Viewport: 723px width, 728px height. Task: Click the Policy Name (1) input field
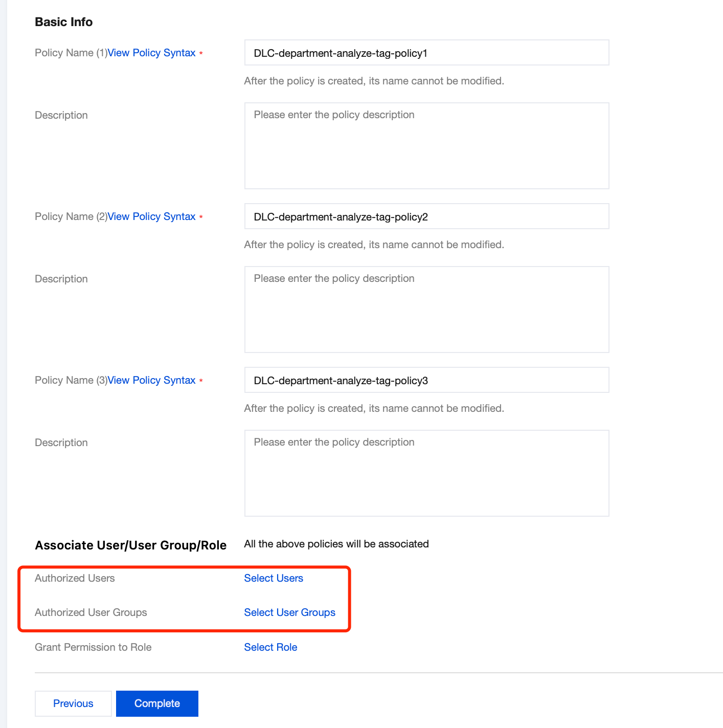[x=426, y=53]
